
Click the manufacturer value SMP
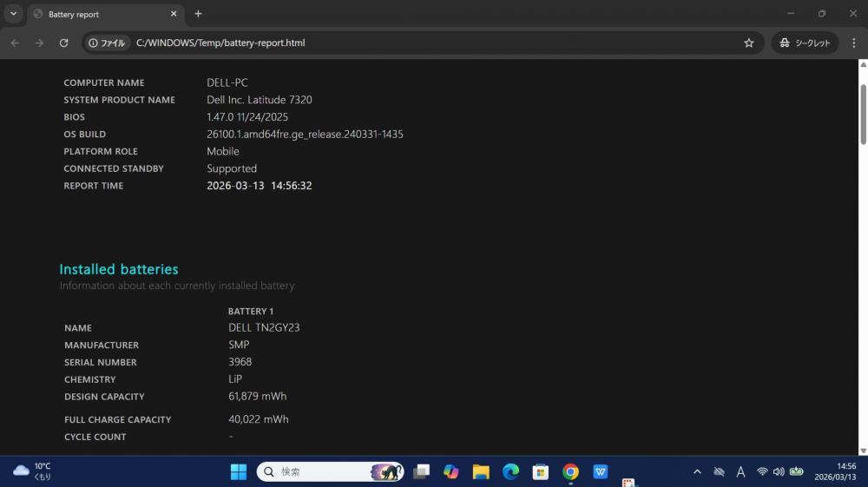240,345
